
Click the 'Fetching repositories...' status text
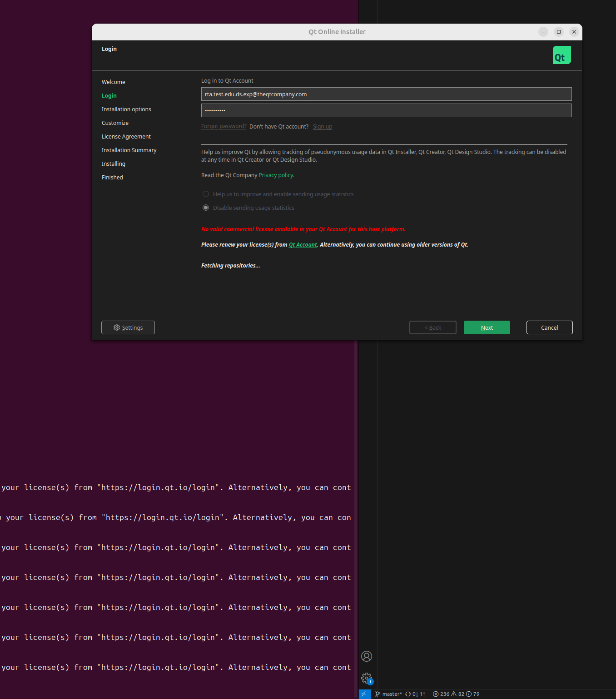(231, 266)
